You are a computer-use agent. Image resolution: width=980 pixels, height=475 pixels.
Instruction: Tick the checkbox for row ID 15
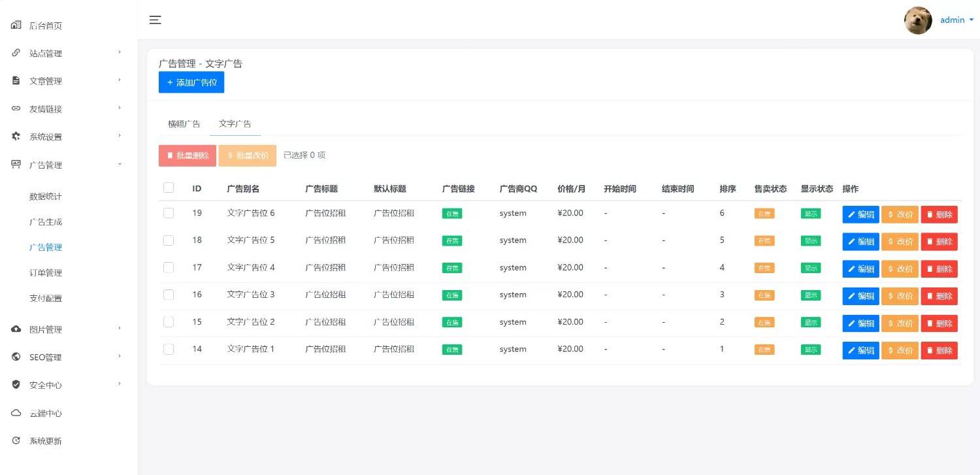[x=169, y=321]
